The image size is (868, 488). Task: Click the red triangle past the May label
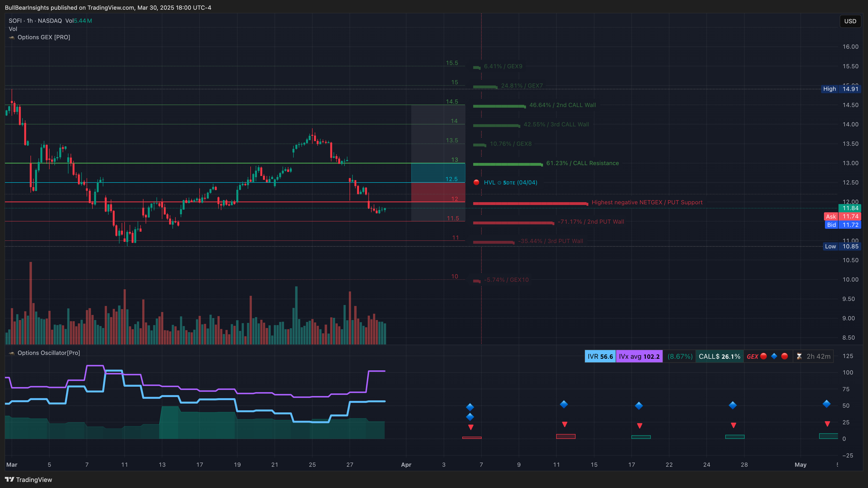(827, 424)
